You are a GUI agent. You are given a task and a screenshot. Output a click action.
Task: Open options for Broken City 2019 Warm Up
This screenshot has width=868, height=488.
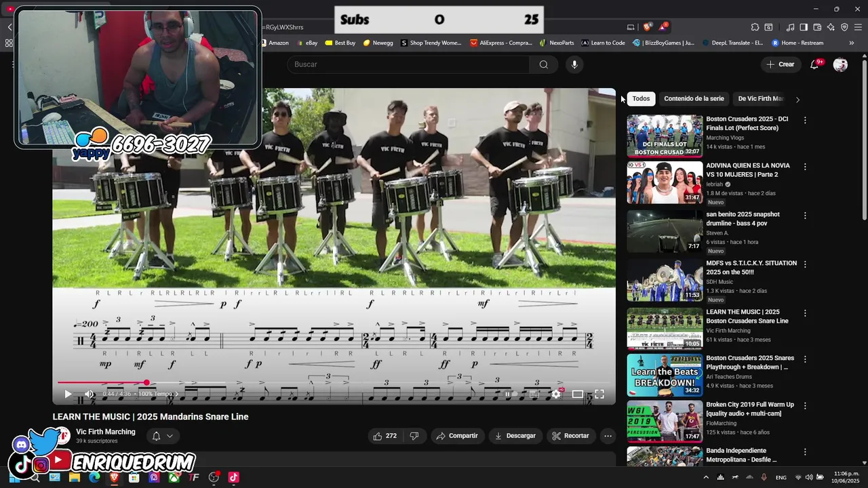[x=805, y=406]
